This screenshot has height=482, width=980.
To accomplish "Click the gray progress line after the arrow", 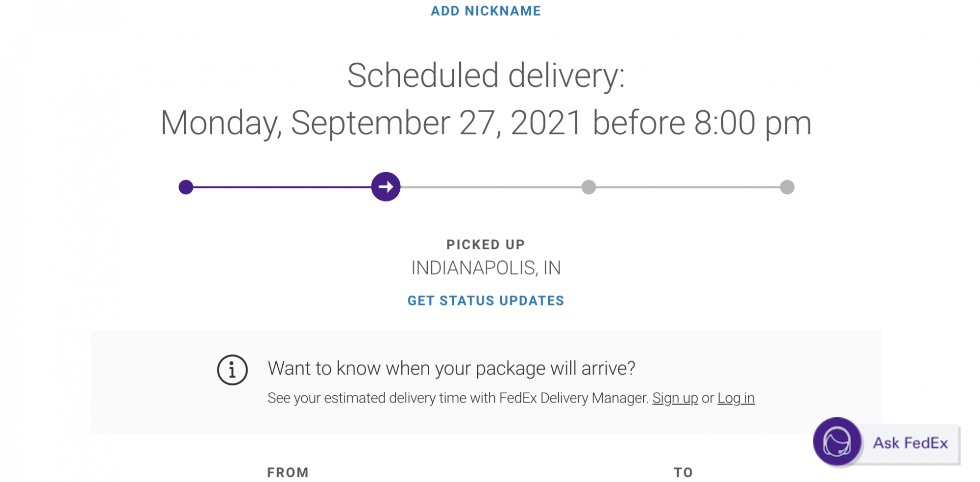I will tap(490, 187).
